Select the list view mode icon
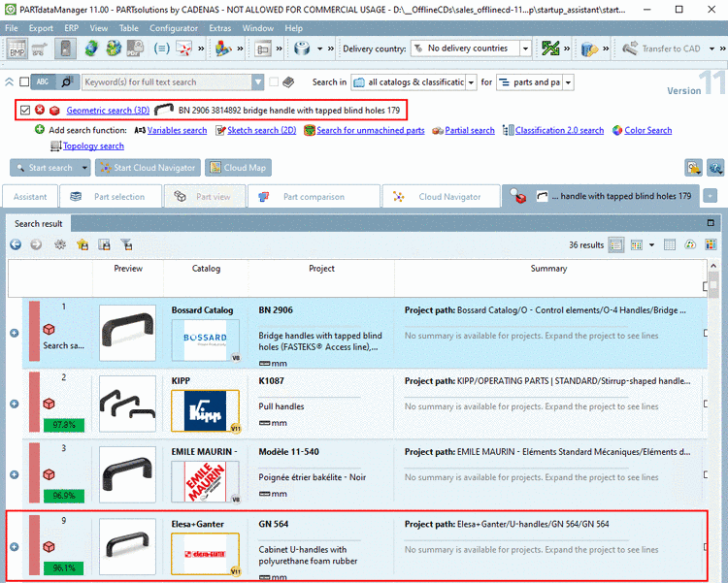 616,245
